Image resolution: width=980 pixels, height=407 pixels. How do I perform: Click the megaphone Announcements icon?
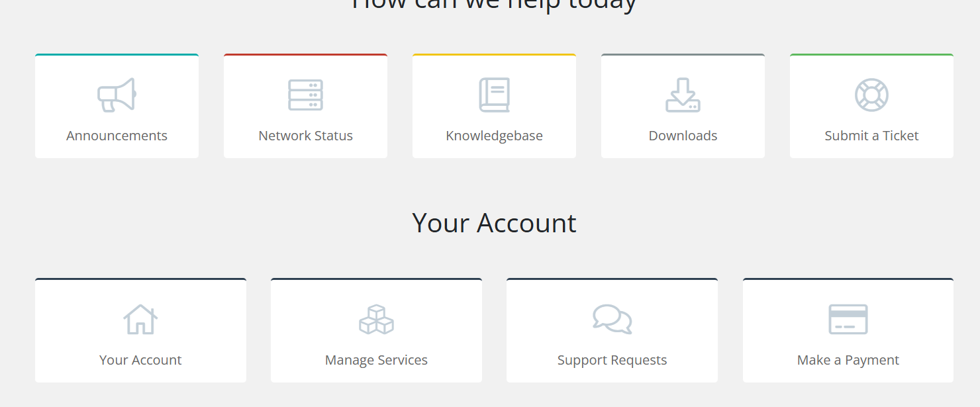pyautogui.click(x=117, y=95)
